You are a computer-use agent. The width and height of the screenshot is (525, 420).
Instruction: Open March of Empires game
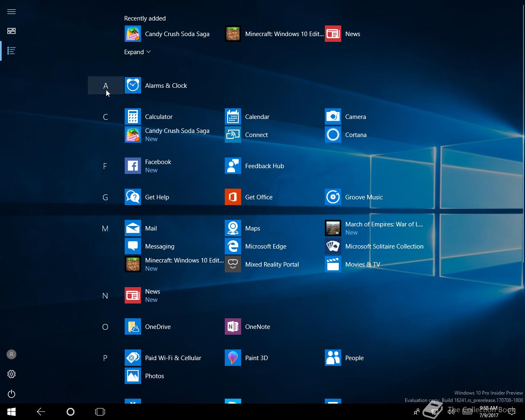point(374,228)
